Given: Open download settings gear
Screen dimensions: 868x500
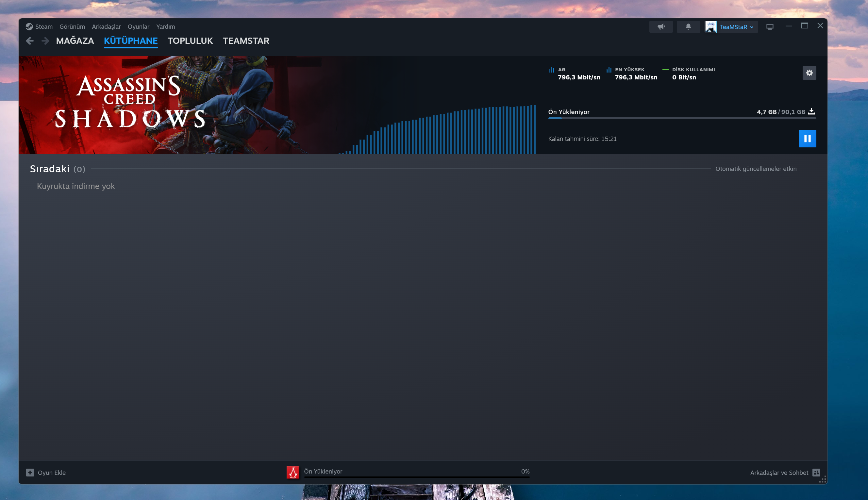Looking at the screenshot, I should [x=809, y=73].
